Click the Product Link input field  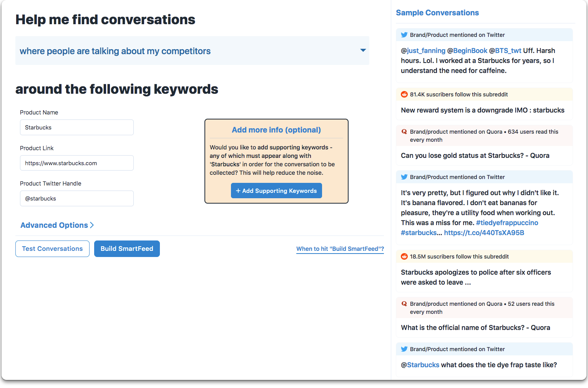tap(77, 163)
